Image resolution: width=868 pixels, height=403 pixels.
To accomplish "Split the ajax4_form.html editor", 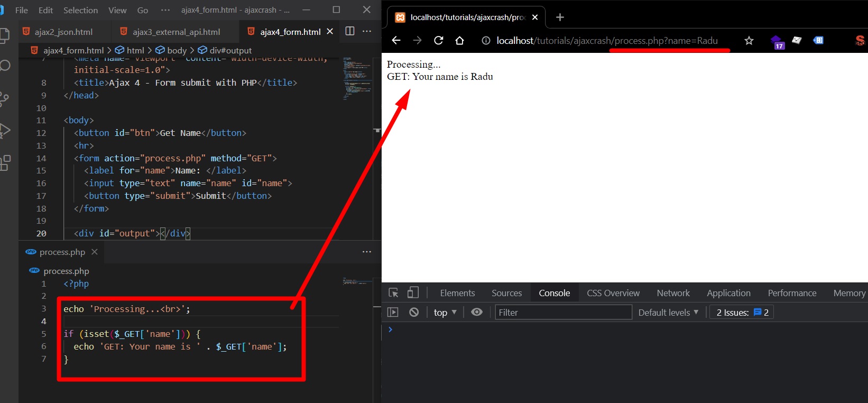I will click(350, 31).
